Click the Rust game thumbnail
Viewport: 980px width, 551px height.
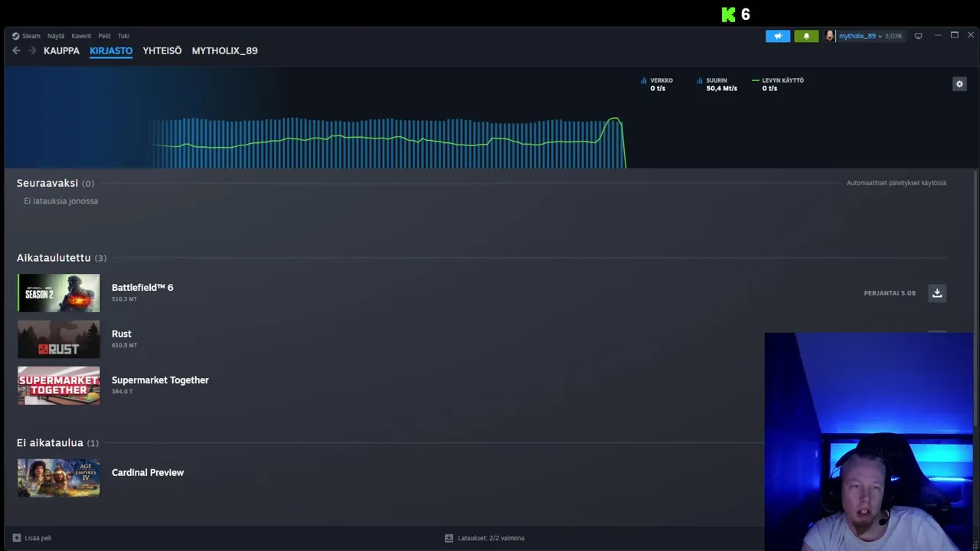click(x=59, y=339)
